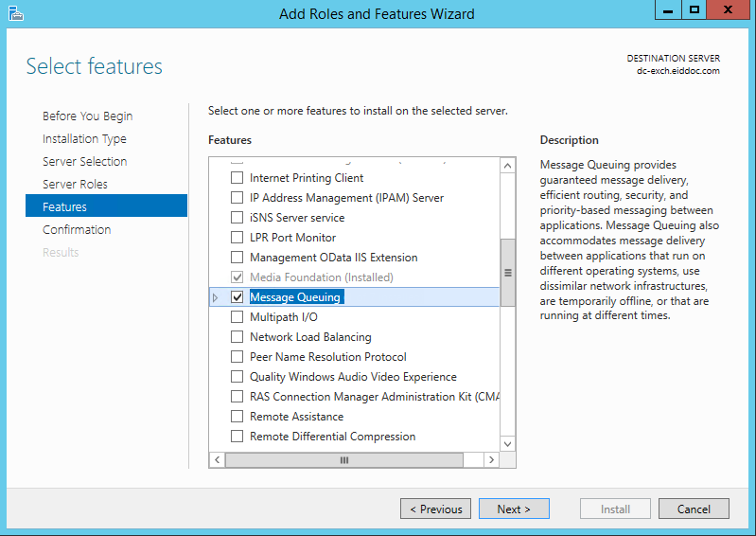Check the Network Load Balancing feature

tap(237, 337)
